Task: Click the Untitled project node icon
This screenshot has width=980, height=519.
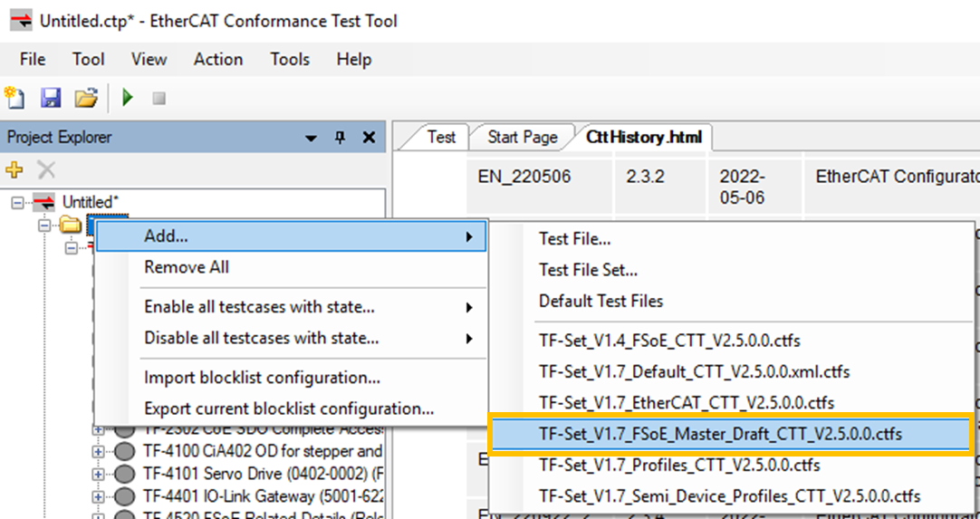Action: pos(43,202)
